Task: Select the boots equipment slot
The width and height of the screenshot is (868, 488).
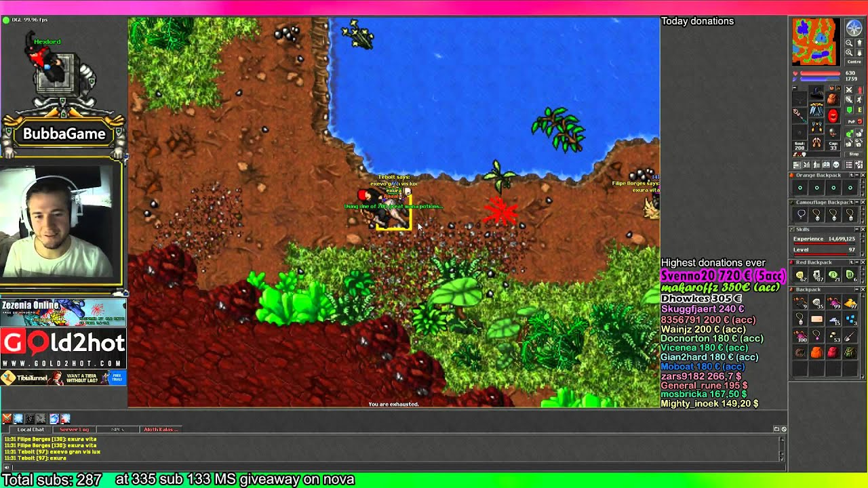Action: 816,142
